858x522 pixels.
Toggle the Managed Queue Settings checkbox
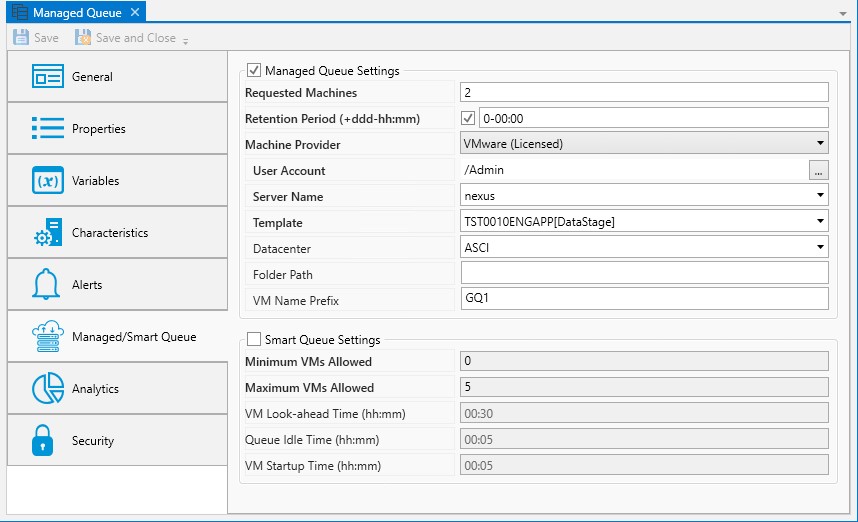253,70
